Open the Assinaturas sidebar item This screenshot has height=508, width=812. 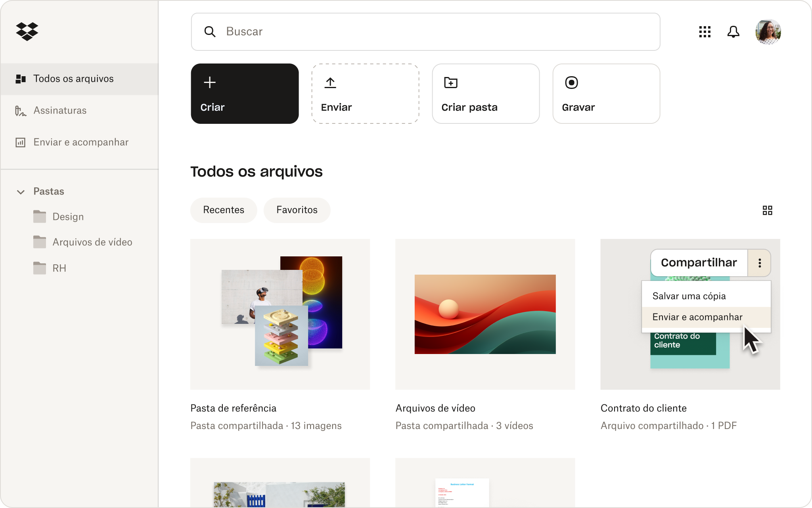pos(59,110)
